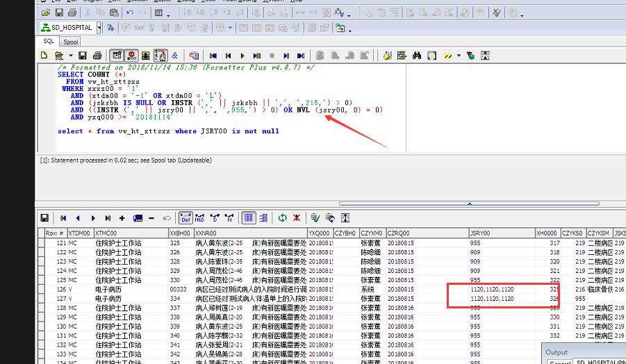Click the JSRY00 column header
Screen dimensions: 626x364
point(502,233)
